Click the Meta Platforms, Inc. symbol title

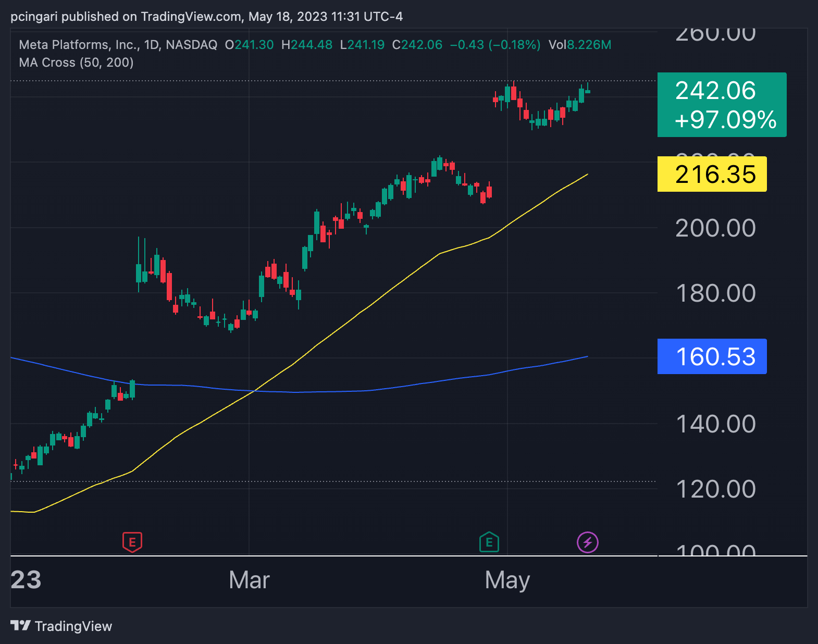79,45
